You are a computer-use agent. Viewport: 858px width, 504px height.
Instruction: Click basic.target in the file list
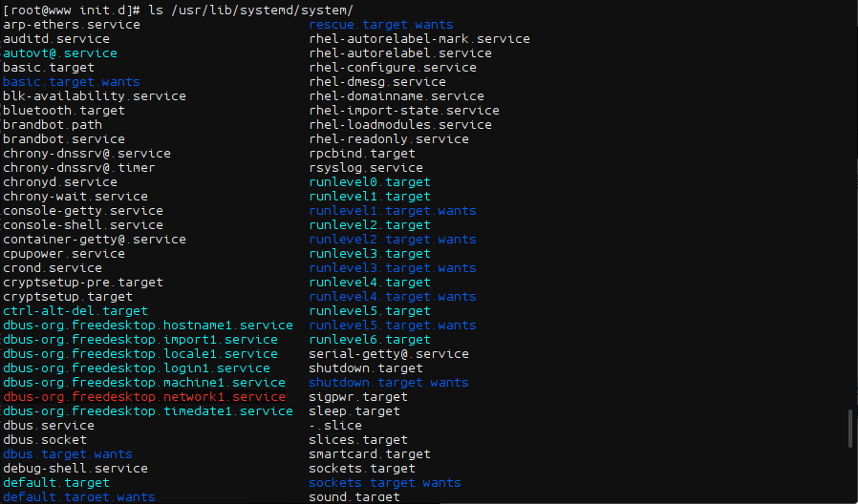(x=49, y=67)
